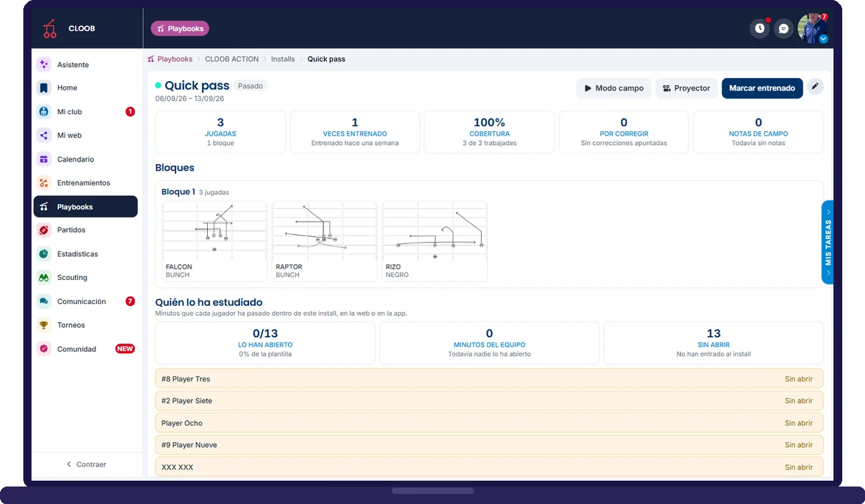The image size is (865, 504).
Task: Click the Comunidad icon
Action: 44,349
